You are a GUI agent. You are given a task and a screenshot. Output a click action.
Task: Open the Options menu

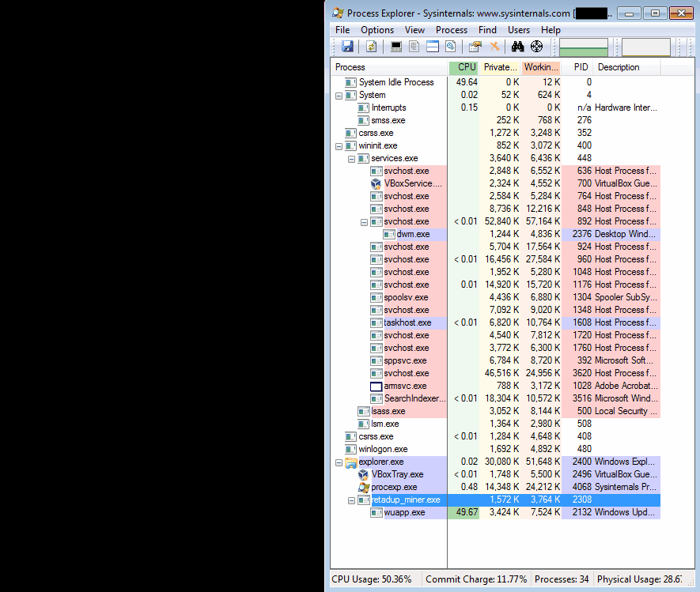pyautogui.click(x=377, y=30)
